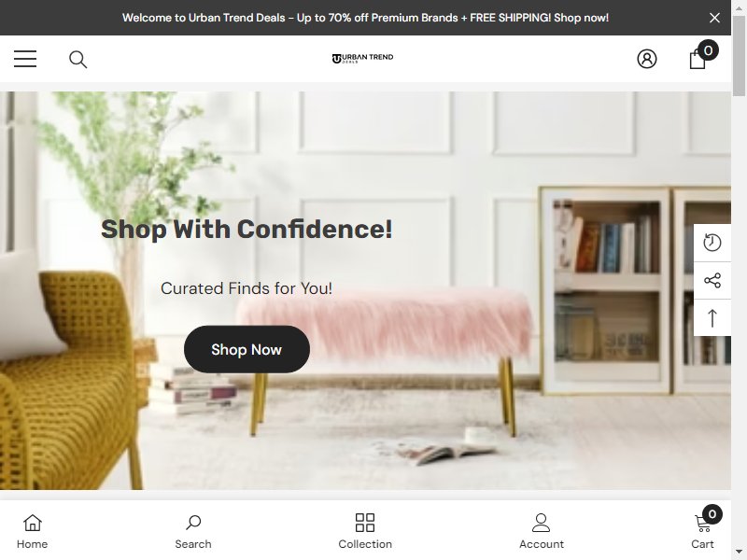This screenshot has width=747, height=560.
Task: Click the share icon on side panel
Action: pyautogui.click(x=712, y=280)
